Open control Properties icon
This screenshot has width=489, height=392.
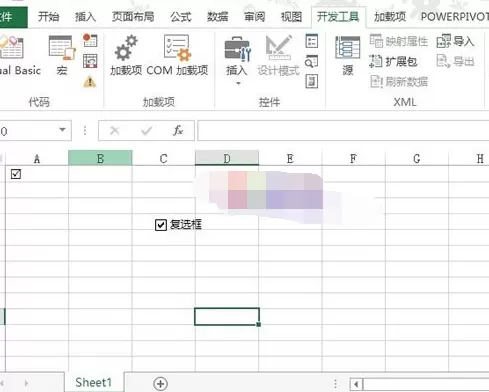point(312,41)
